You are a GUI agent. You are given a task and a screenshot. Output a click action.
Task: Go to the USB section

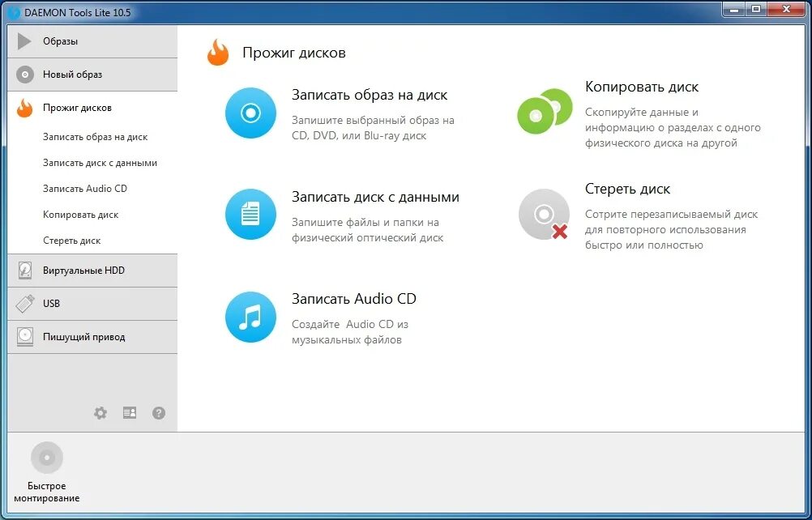(92, 303)
